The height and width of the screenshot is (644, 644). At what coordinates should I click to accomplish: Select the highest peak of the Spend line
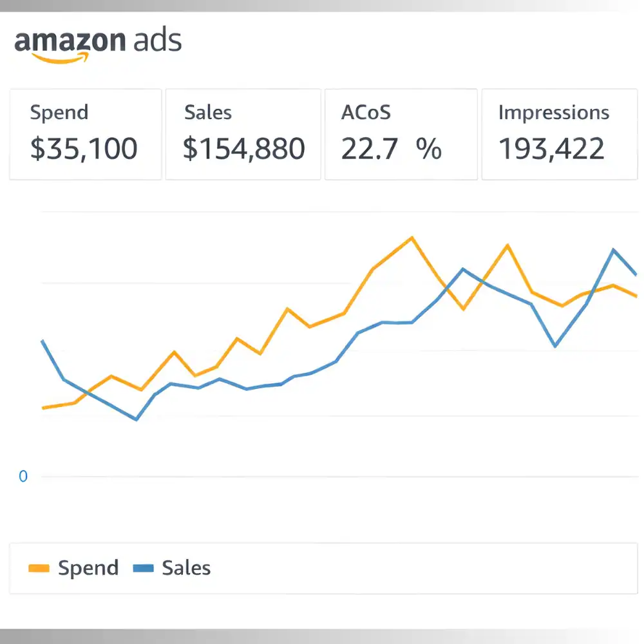[x=411, y=238]
